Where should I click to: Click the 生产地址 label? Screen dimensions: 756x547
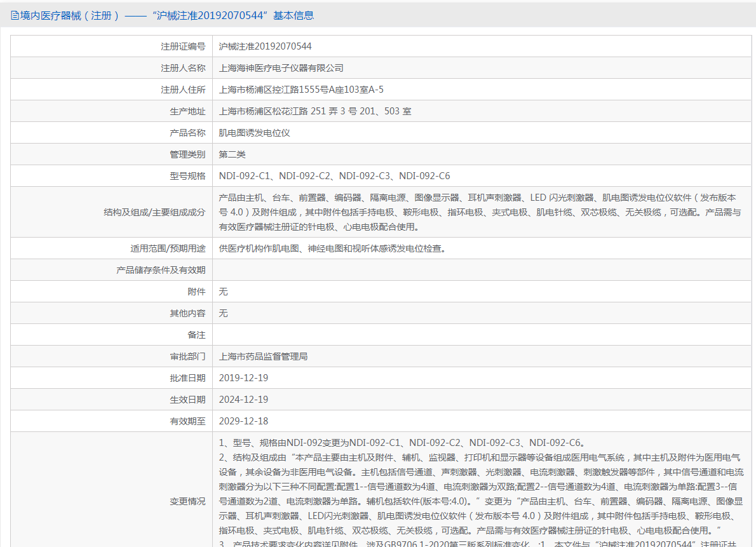pos(187,111)
